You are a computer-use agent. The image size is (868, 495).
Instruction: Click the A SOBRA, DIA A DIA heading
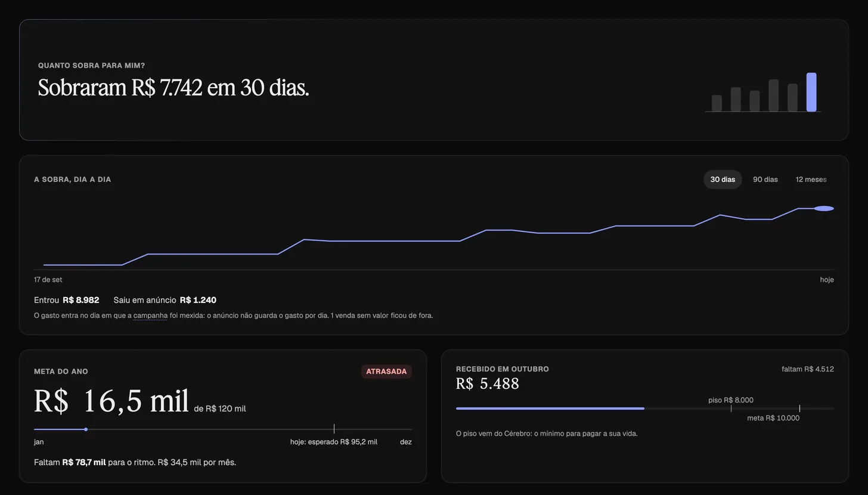(x=72, y=180)
